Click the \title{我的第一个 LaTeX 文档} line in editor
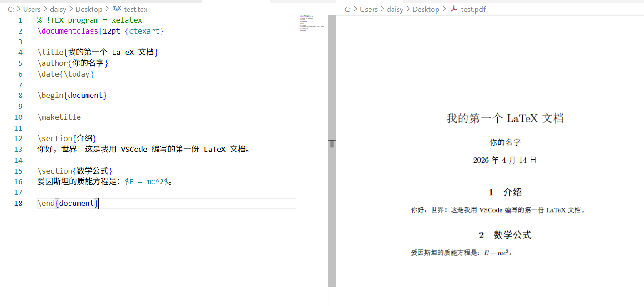 click(x=98, y=53)
